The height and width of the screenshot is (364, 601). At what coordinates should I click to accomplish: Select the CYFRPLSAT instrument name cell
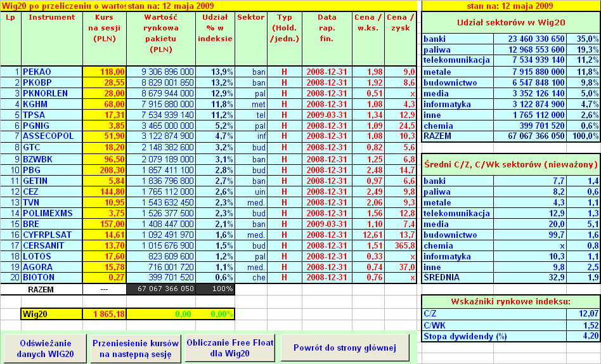click(x=52, y=235)
